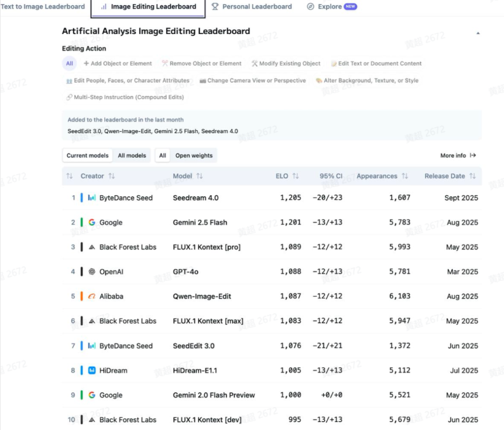The width and height of the screenshot is (504, 430).
Task: Click the orange color bar beside Alibaba
Action: click(x=82, y=296)
